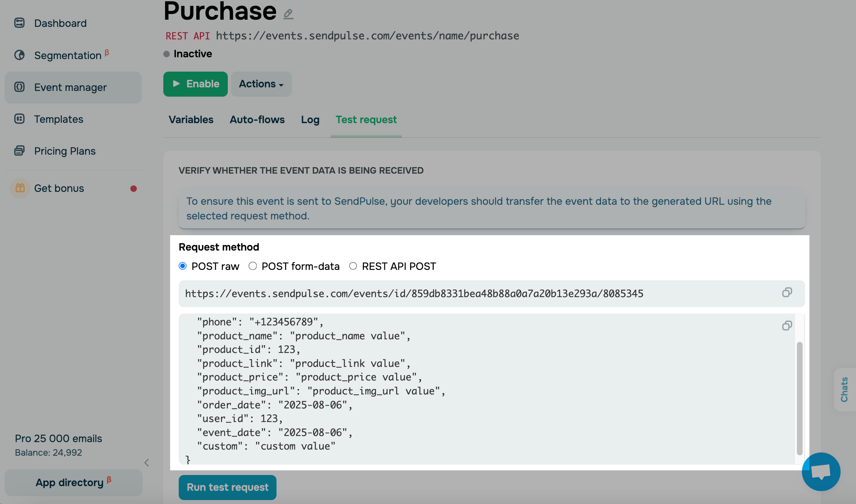Copy the JSON body with the copy icon
This screenshot has width=856, height=504.
click(x=787, y=325)
